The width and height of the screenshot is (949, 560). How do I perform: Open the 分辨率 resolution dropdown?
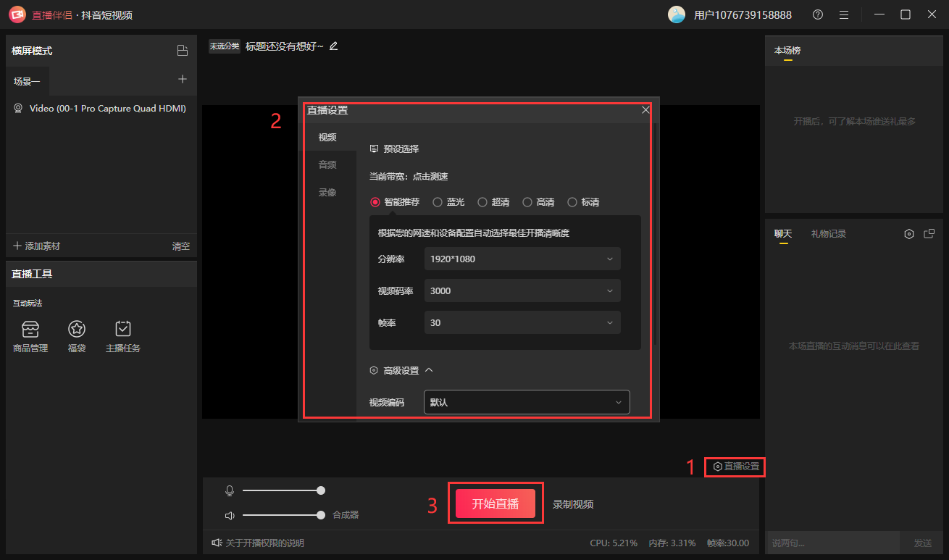[x=522, y=259]
